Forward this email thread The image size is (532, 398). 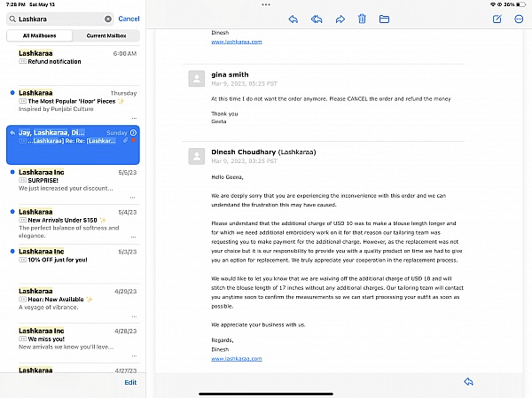point(340,18)
